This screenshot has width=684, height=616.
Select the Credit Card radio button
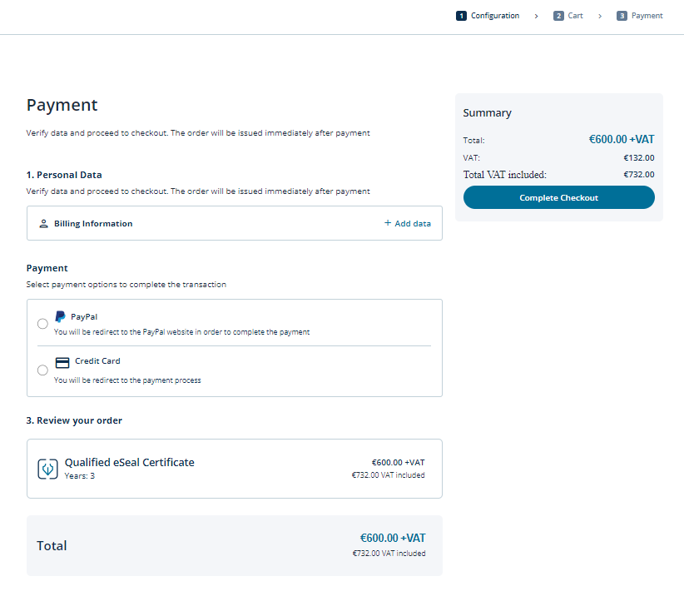(42, 370)
